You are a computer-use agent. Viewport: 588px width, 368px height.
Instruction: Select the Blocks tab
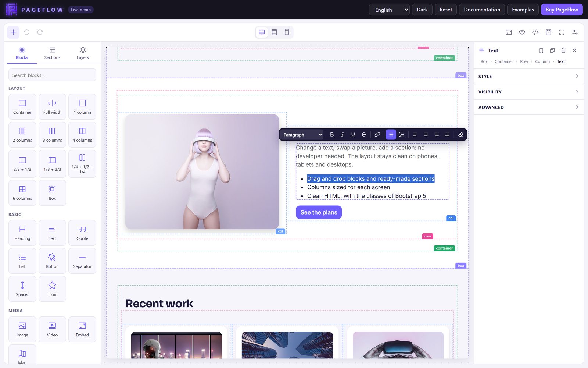(22, 53)
